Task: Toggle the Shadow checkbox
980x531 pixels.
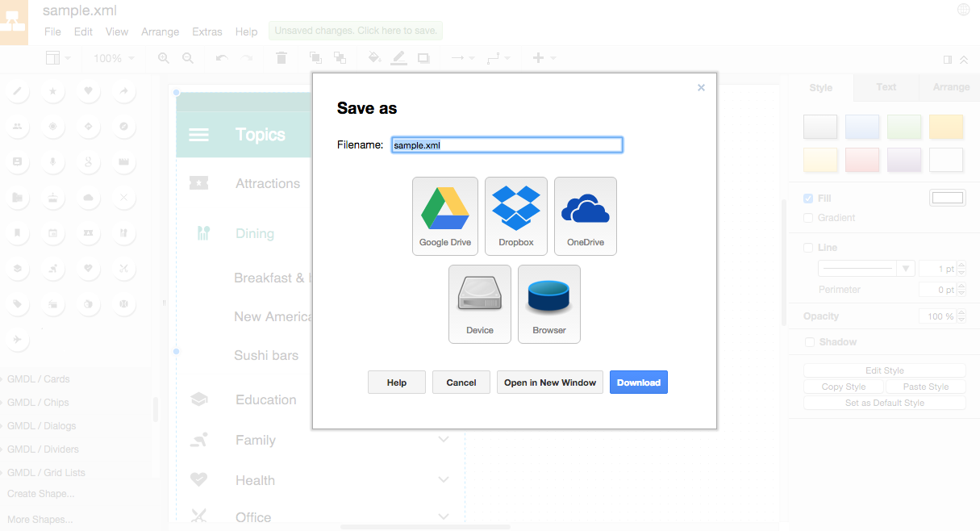Action: pyautogui.click(x=808, y=342)
